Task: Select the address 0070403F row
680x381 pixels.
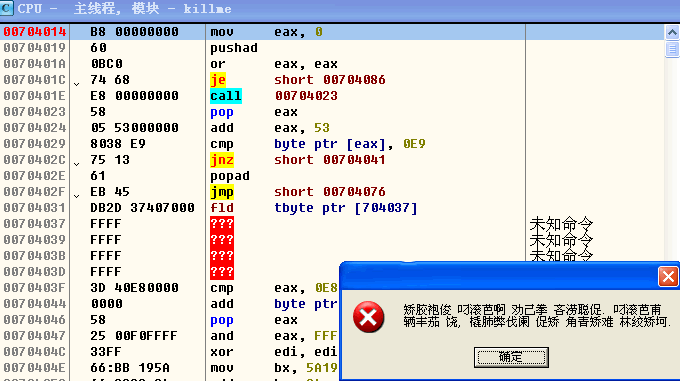Action: tap(170, 288)
